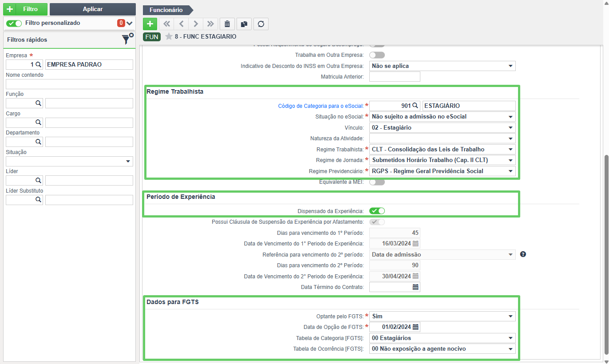Open the Optante pelo FGTS dropdown
Image resolution: width=609 pixels, height=364 pixels.
coord(443,317)
